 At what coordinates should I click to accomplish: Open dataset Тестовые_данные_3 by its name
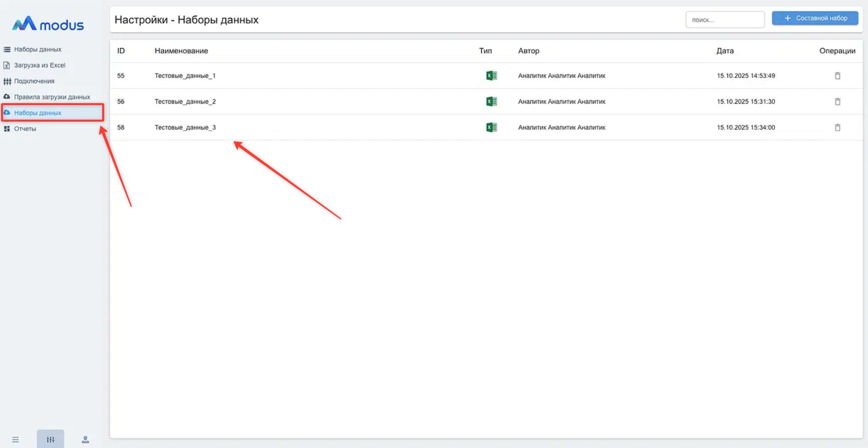click(x=185, y=128)
